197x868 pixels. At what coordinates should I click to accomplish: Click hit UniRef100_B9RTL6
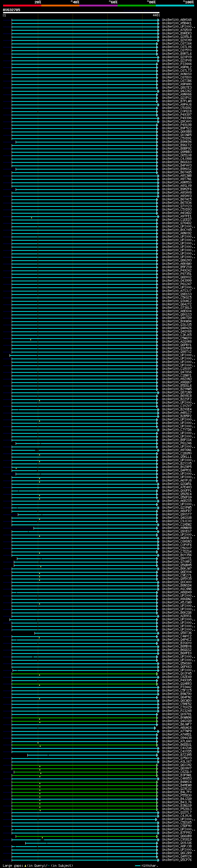tap(177, 54)
